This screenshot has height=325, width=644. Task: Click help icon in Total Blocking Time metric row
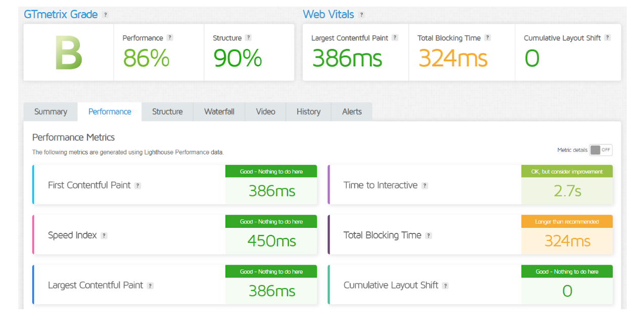tap(428, 235)
